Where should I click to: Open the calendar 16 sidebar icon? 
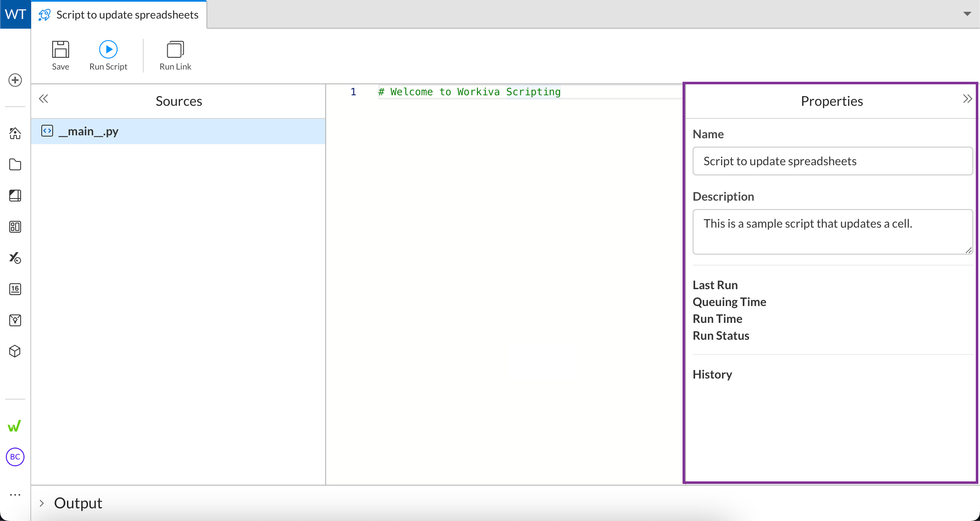(x=15, y=289)
